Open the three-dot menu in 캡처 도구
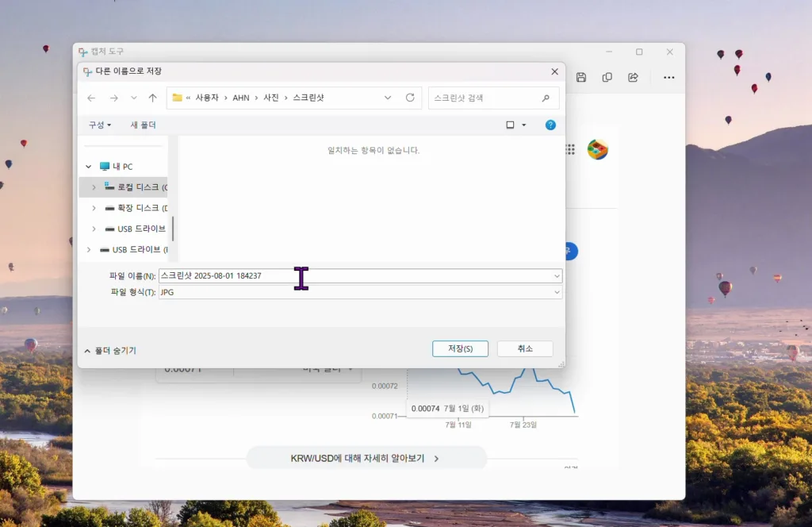 tap(669, 77)
